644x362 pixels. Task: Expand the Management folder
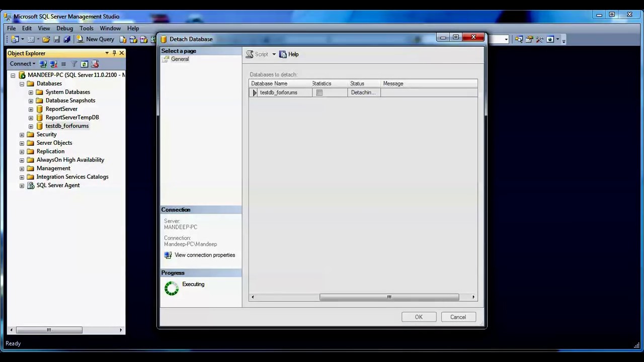22,168
